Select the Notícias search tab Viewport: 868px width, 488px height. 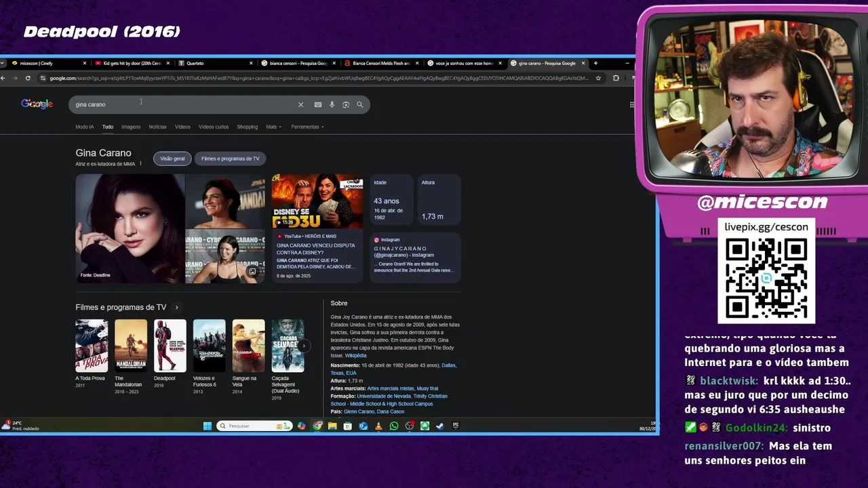157,127
